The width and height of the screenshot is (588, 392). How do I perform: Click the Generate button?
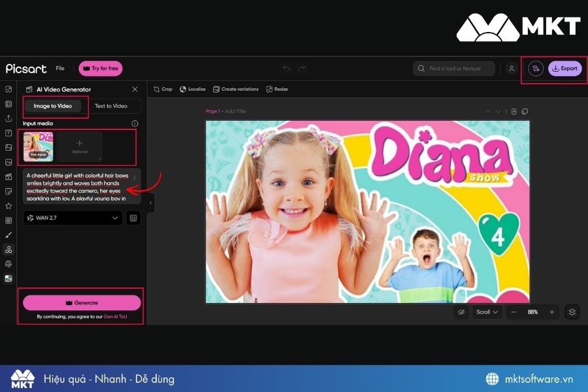click(x=81, y=302)
